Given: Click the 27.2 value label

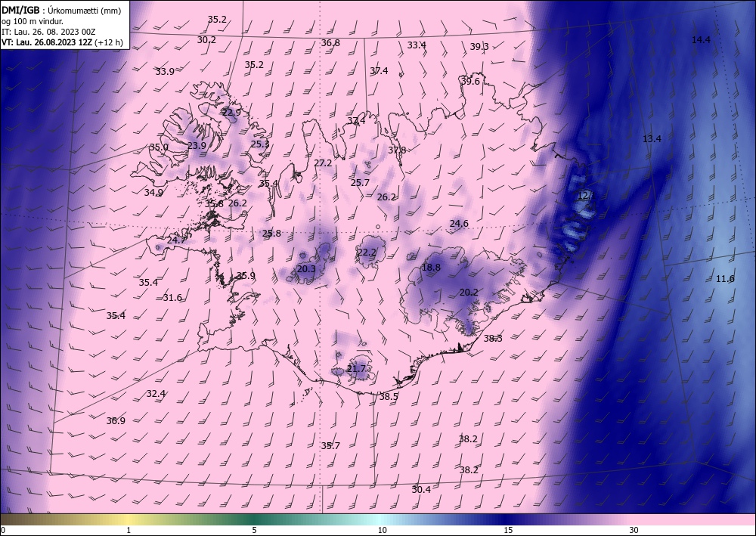Looking at the screenshot, I should coord(323,163).
